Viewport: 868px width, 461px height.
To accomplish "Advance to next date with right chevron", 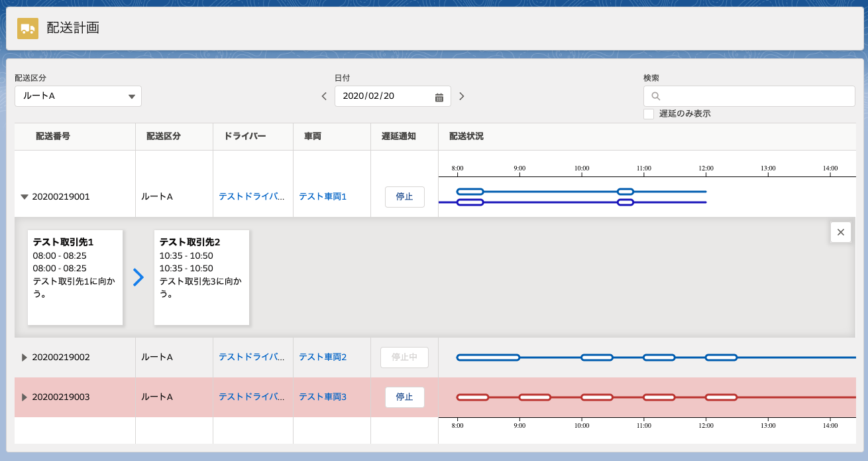I will (462, 96).
